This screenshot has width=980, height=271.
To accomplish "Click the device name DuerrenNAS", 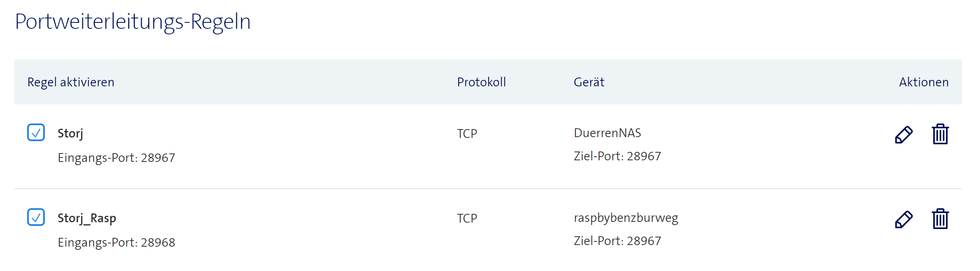I will [607, 133].
